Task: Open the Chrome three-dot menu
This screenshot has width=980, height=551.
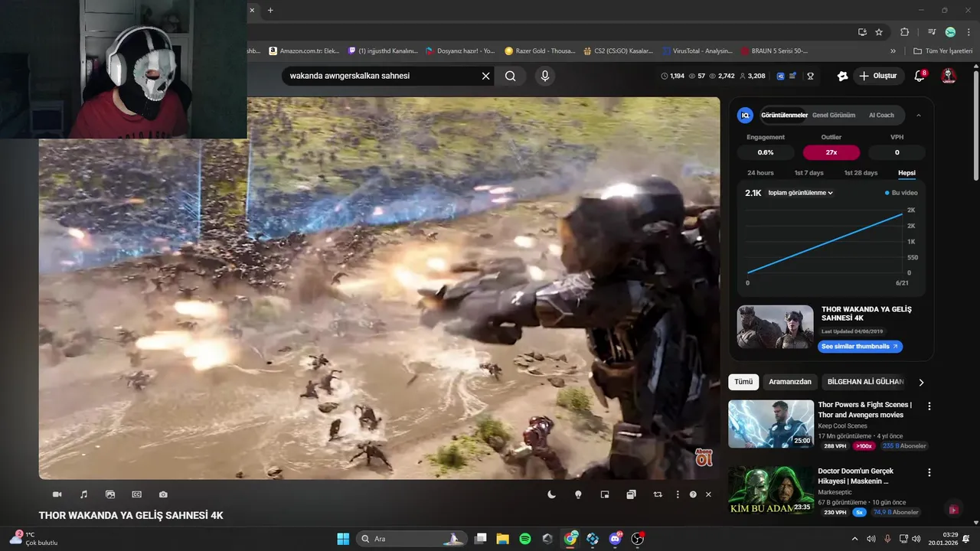Action: click(967, 32)
